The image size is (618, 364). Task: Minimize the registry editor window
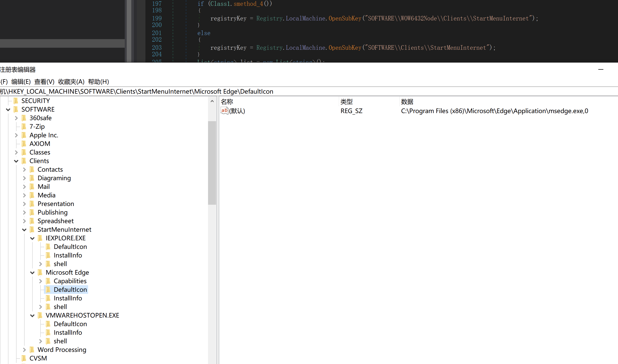[601, 70]
